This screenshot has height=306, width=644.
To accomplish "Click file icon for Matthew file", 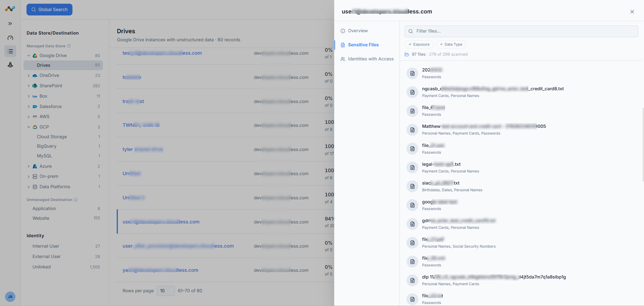I will tap(412, 130).
